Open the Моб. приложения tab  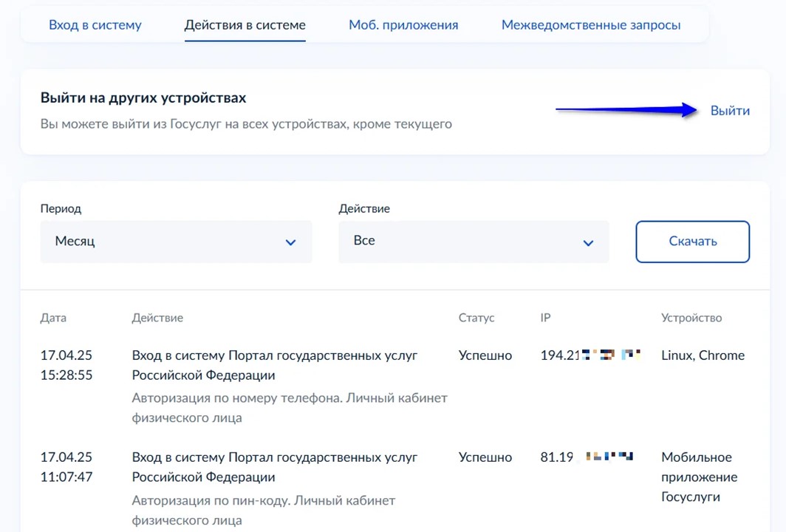[403, 25]
